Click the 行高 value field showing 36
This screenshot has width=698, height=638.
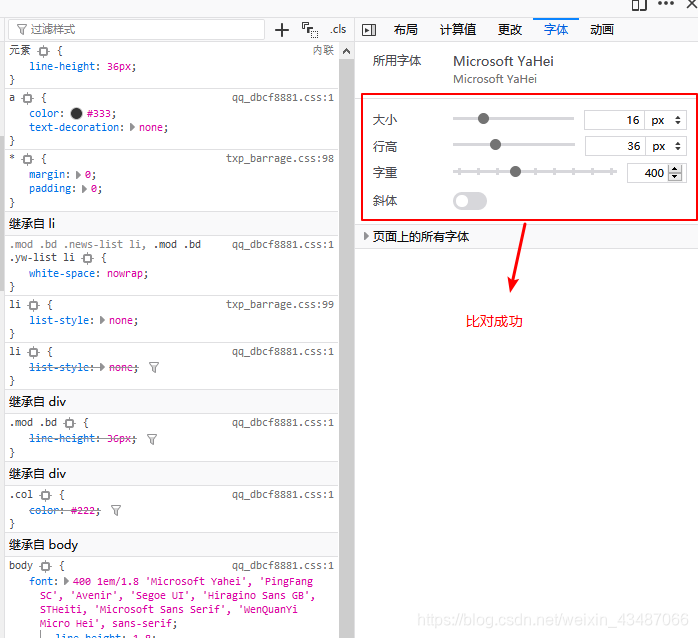tap(615, 146)
